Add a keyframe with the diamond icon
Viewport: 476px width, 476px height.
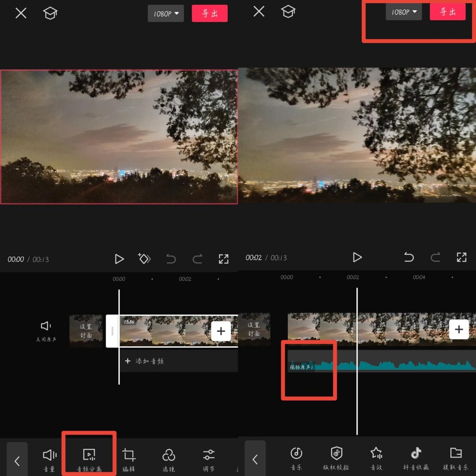click(144, 259)
